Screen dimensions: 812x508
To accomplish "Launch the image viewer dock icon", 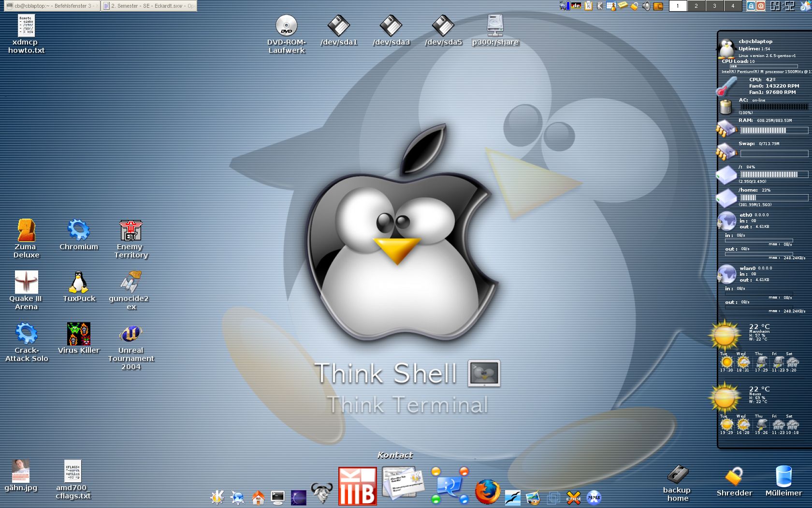I will coord(533,498).
